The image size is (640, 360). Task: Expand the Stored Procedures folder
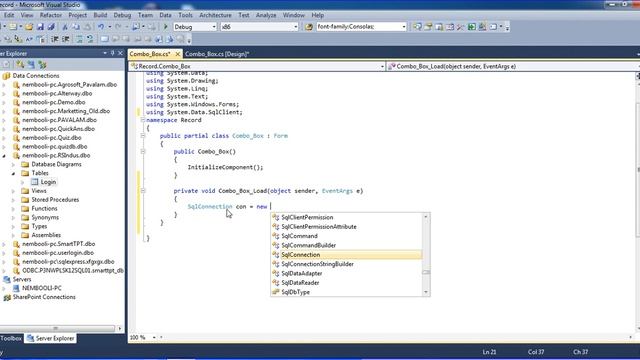tap(13, 200)
